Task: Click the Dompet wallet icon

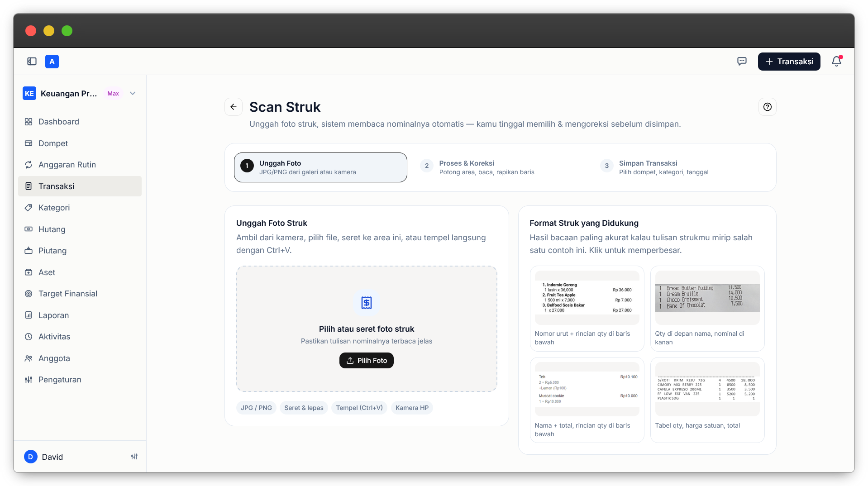Action: pyautogui.click(x=29, y=143)
